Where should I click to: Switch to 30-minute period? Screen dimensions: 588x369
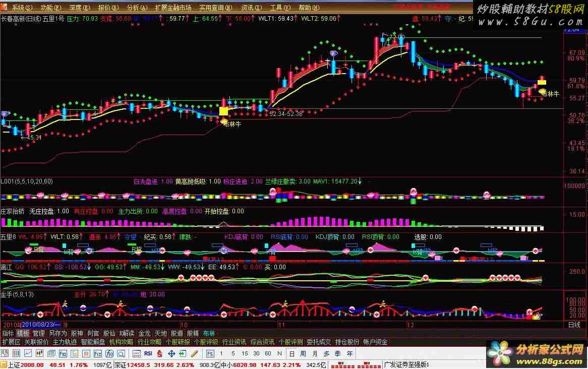256,353
